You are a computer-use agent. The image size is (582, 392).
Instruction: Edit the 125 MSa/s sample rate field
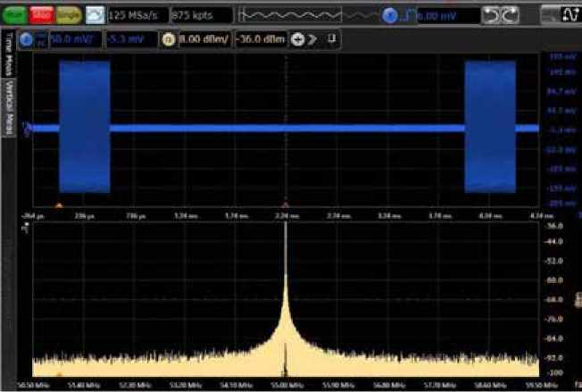[x=136, y=15]
